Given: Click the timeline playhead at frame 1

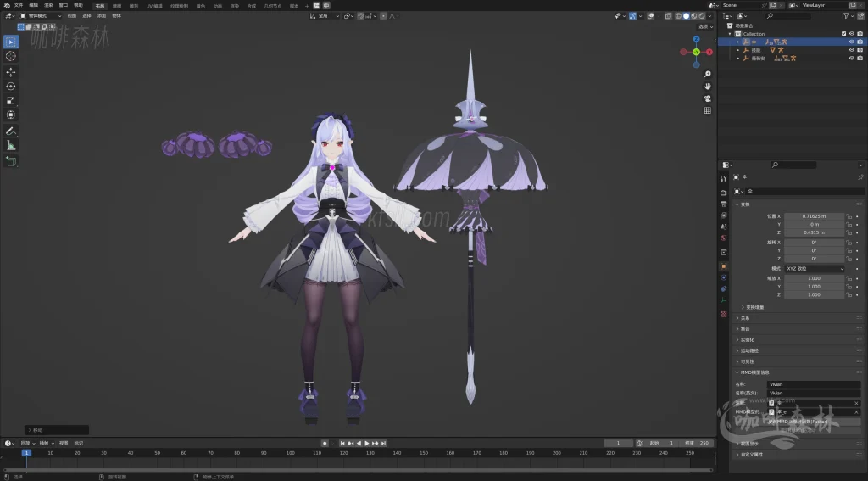Looking at the screenshot, I should 26,453.
